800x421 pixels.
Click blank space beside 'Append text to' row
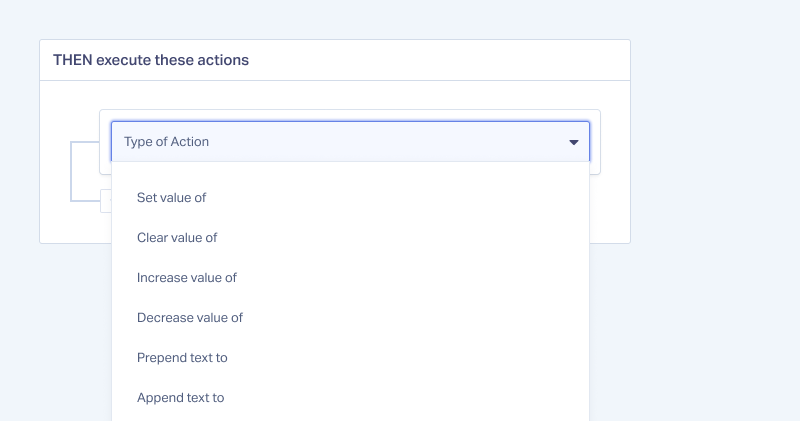coord(408,398)
